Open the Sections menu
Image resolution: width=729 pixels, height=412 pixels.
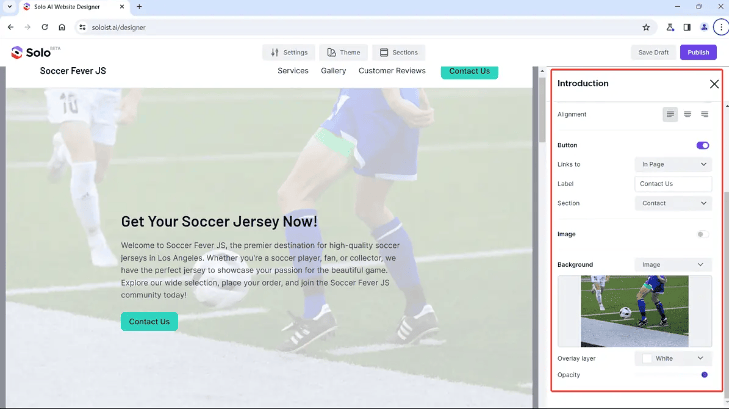click(x=398, y=52)
